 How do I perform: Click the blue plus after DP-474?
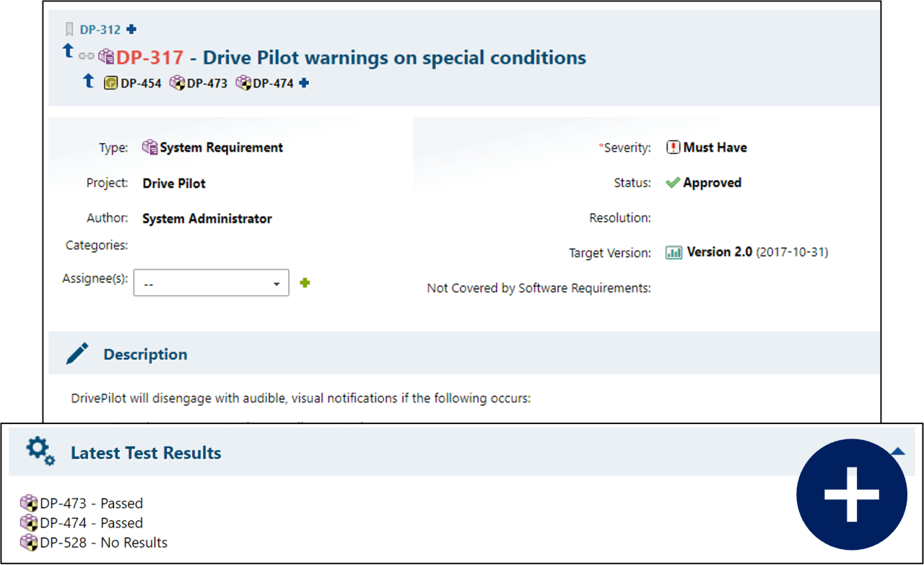pos(304,83)
